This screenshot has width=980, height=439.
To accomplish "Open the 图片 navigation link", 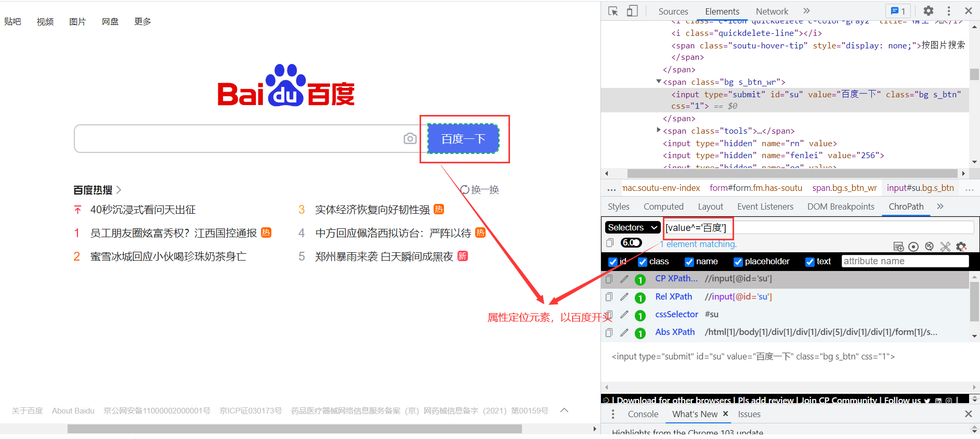I will 77,21.
